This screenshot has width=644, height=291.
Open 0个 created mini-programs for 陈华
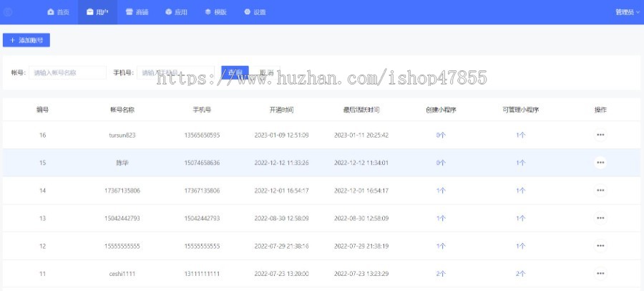441,163
